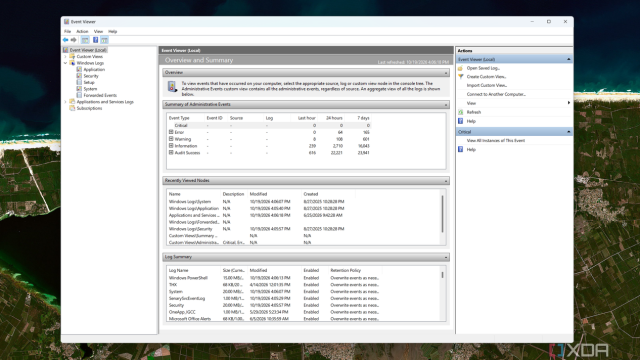Click the Help toolbar icon

tap(96, 40)
